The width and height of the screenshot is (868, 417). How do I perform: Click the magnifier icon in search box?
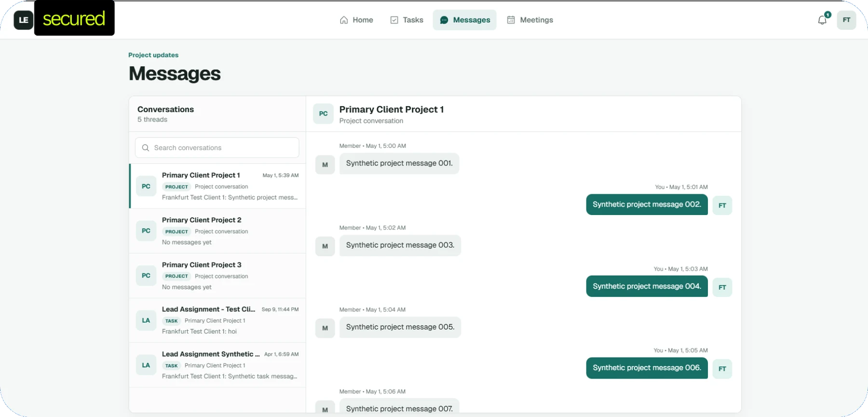click(146, 148)
